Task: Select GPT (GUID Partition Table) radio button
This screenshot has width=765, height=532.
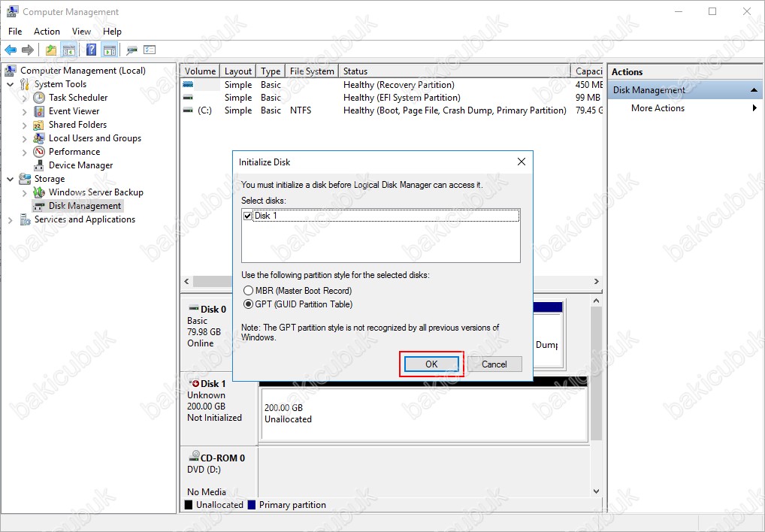Action: click(x=248, y=304)
